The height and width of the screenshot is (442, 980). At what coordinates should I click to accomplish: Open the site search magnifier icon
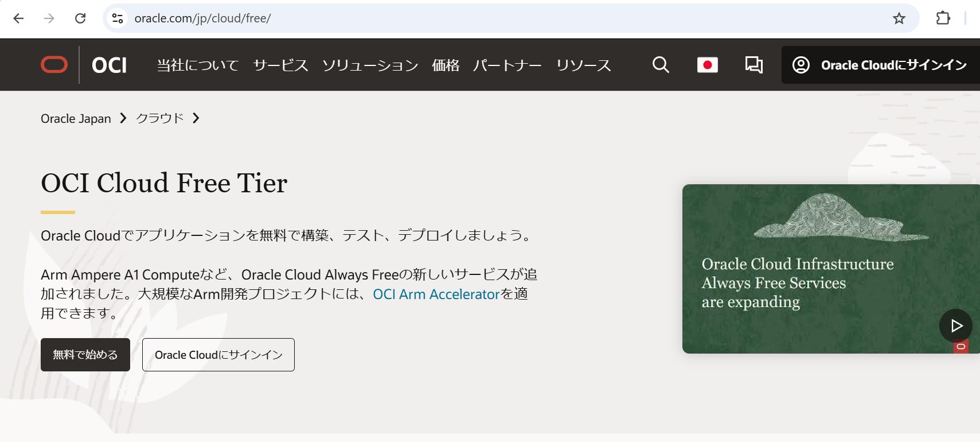(661, 65)
